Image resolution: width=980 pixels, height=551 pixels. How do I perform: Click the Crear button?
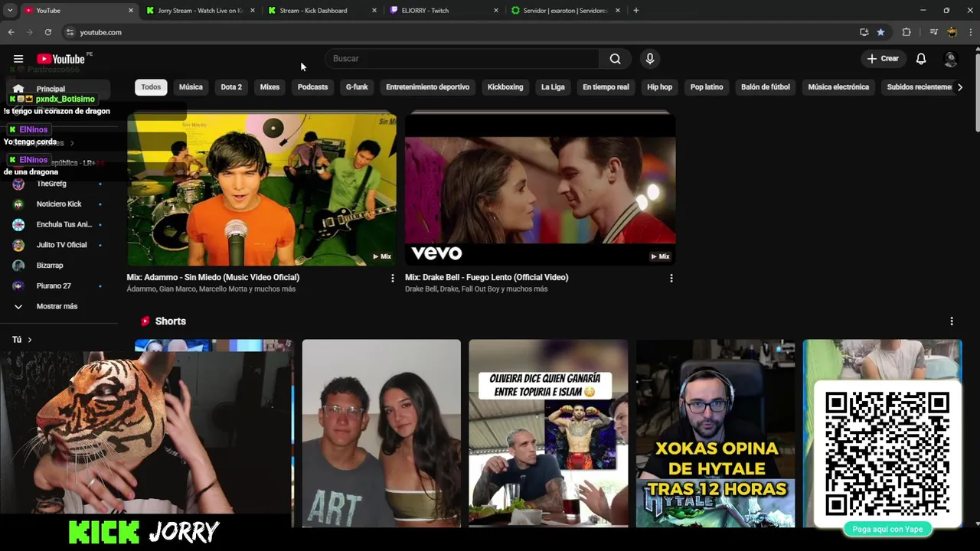(882, 59)
